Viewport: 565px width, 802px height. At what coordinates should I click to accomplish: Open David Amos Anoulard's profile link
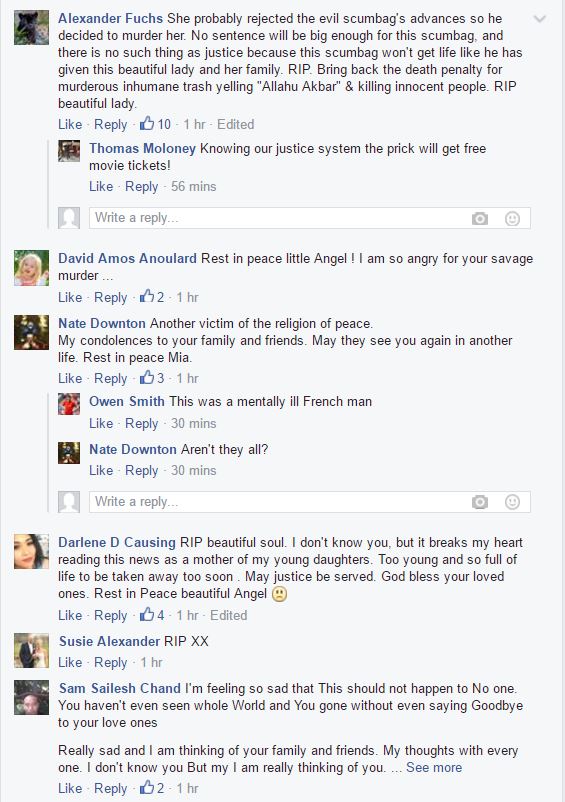coord(127,258)
